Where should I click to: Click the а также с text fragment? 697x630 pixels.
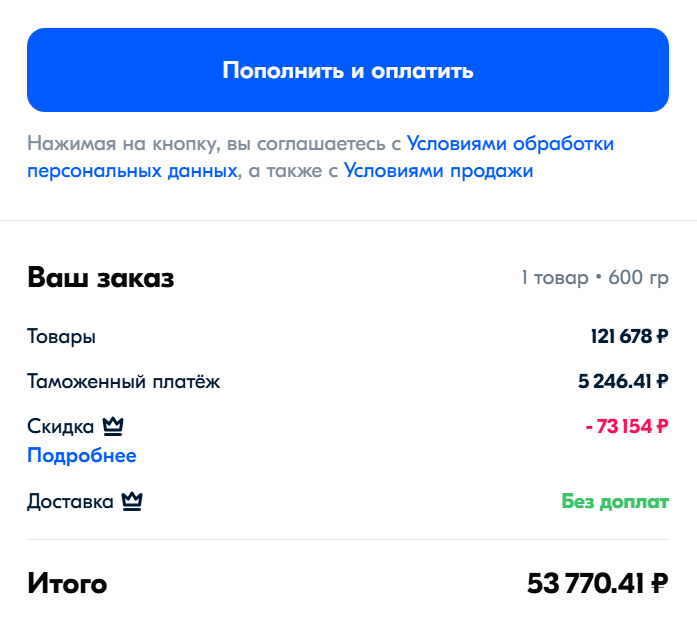pyautogui.click(x=292, y=171)
